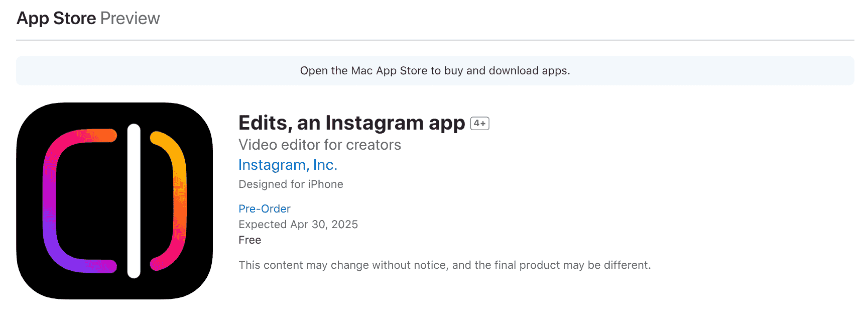This screenshot has height=316, width=868.
Task: Click 'buy and download apps' in banner
Action: 507,71
